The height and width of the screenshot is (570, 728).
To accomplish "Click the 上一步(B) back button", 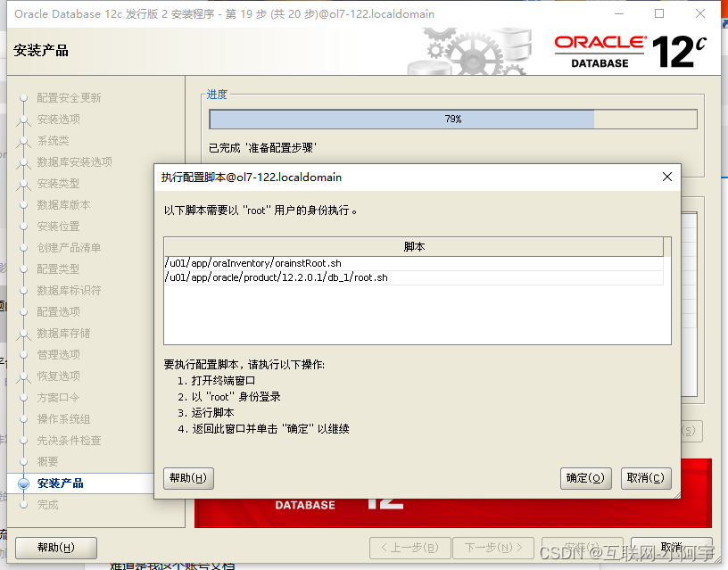I will [410, 548].
